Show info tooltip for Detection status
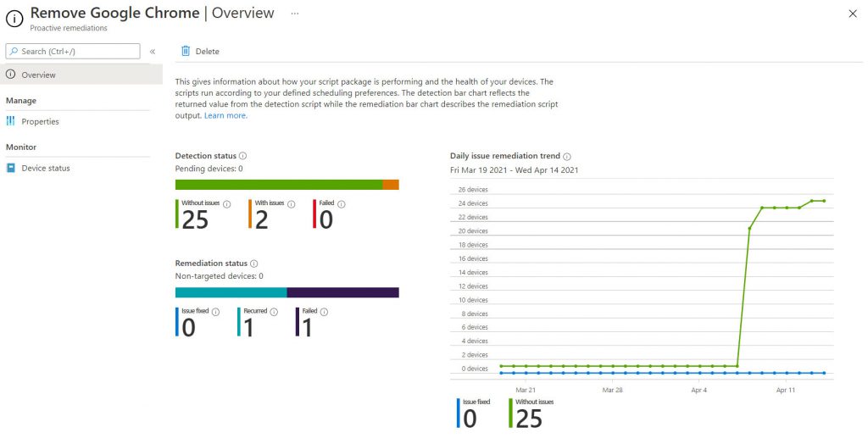 pyautogui.click(x=242, y=156)
